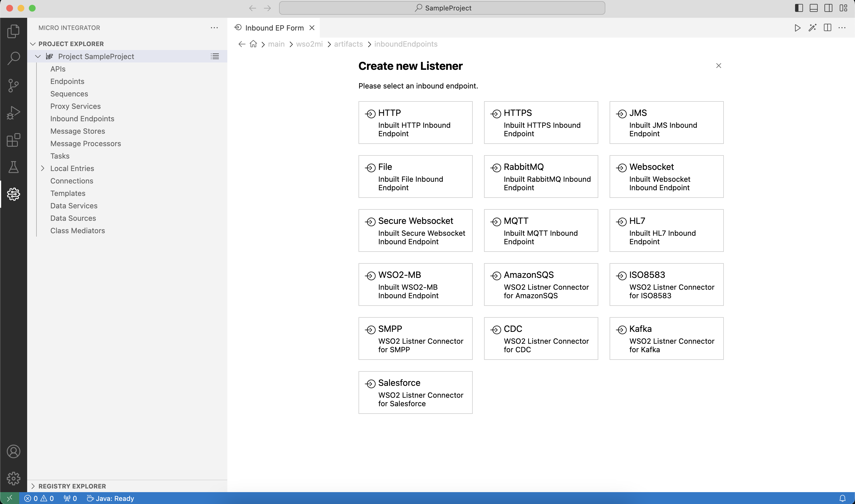This screenshot has height=504, width=855.
Task: Open the Source Control view
Action: coord(13,85)
